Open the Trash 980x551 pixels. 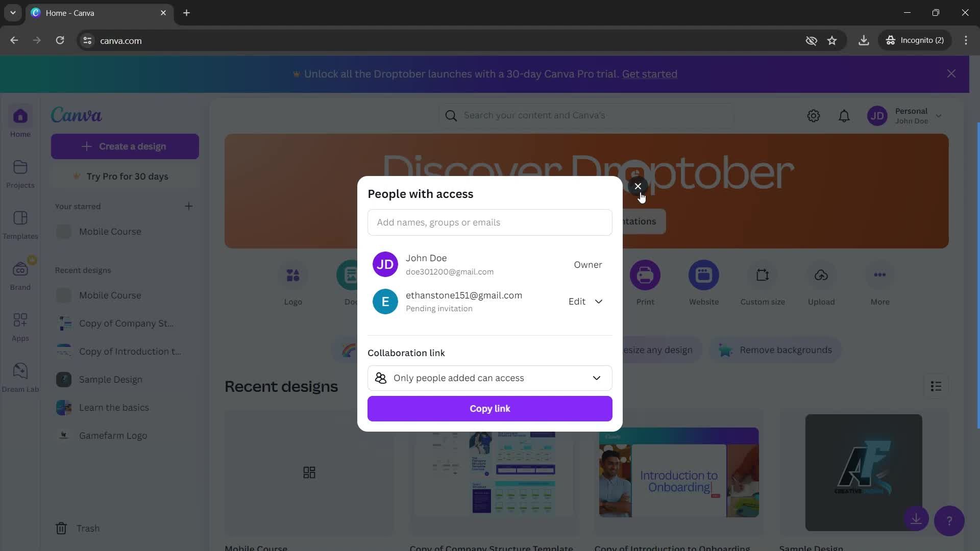[78, 529]
